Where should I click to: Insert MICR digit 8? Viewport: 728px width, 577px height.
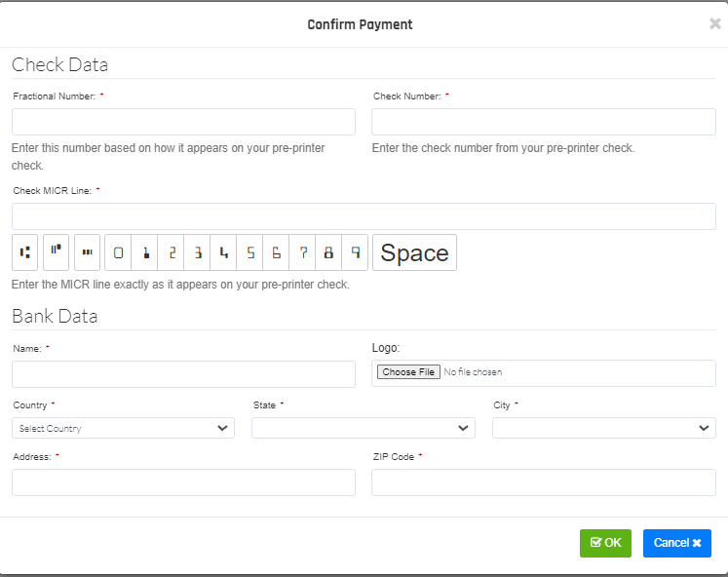[328, 252]
